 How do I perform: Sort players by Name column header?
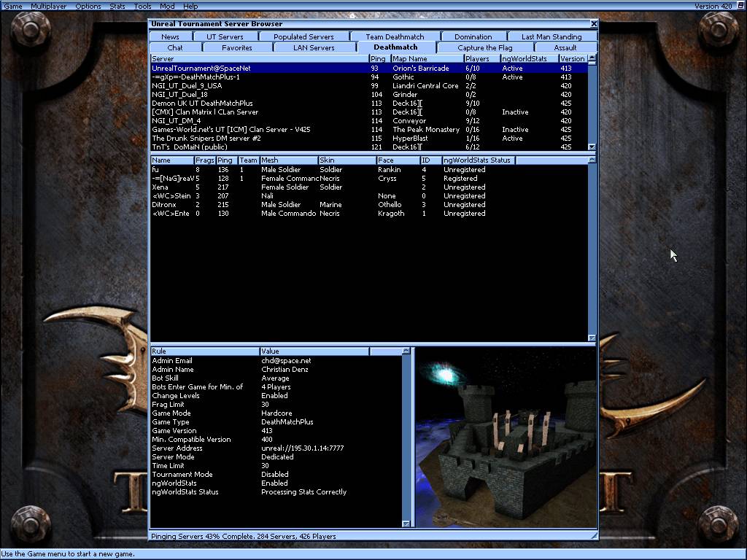coord(172,160)
